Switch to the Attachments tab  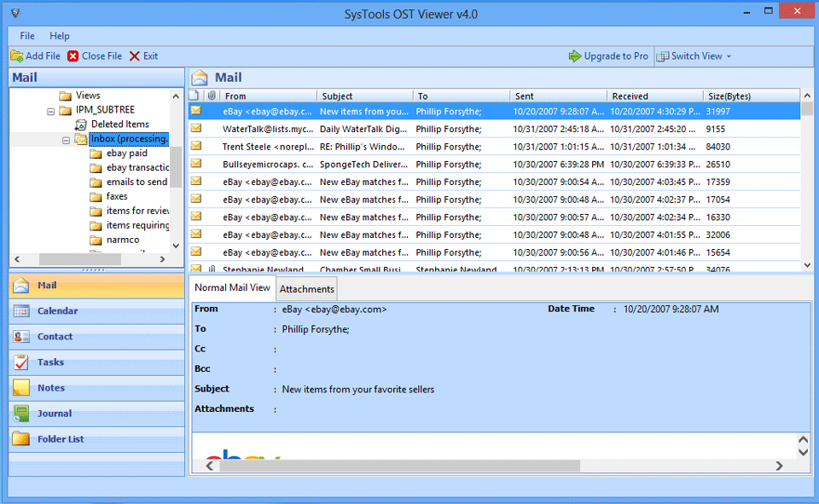click(x=307, y=289)
